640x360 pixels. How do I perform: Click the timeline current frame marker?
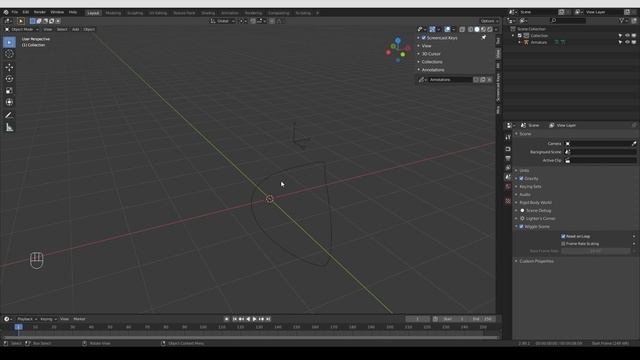pos(18,327)
